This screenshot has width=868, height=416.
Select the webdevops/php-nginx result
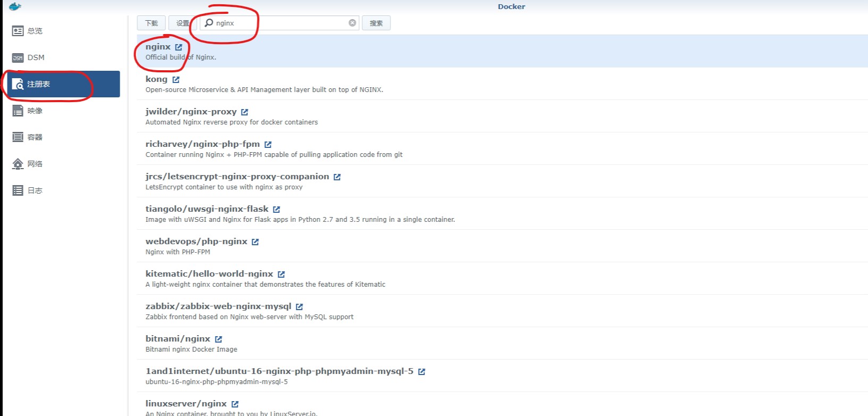coord(502,246)
